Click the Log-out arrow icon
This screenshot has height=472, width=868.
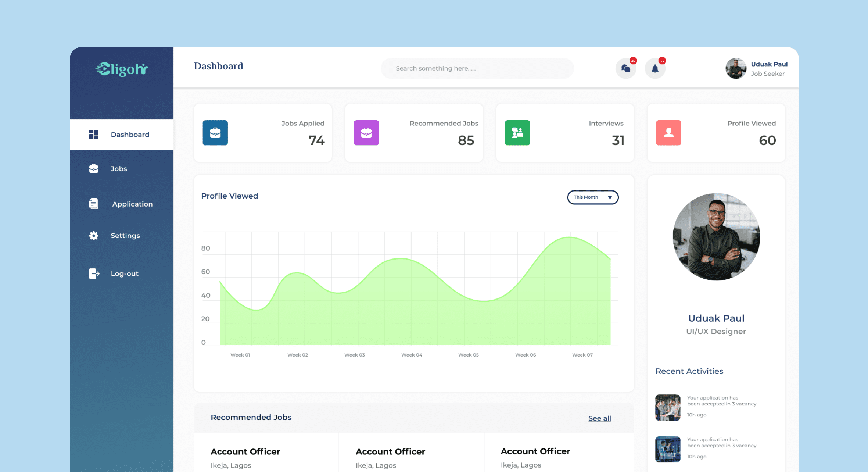tap(94, 273)
